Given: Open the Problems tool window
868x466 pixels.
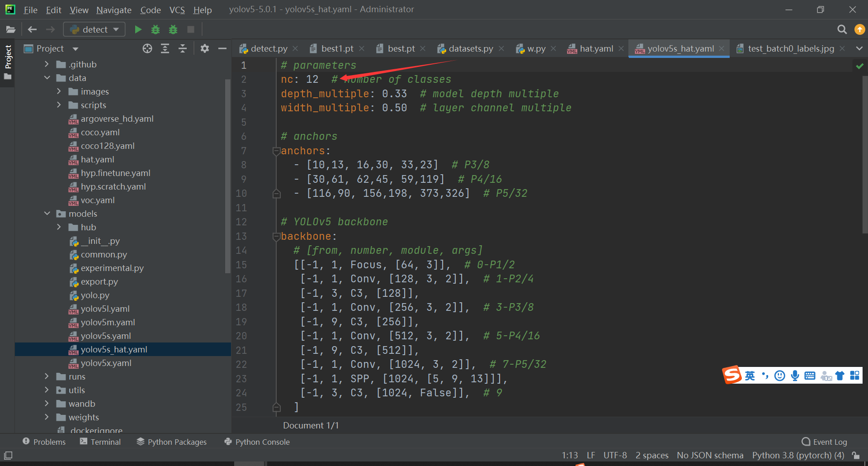Looking at the screenshot, I should coord(44,442).
